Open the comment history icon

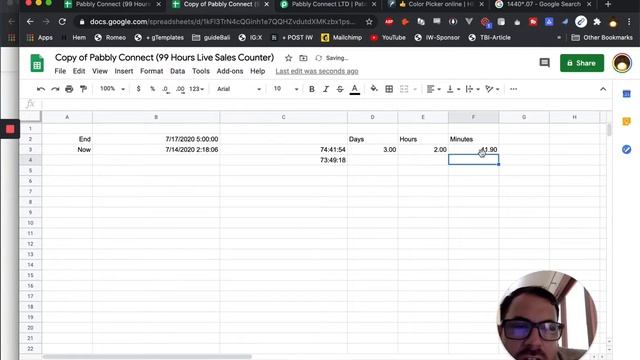click(544, 63)
